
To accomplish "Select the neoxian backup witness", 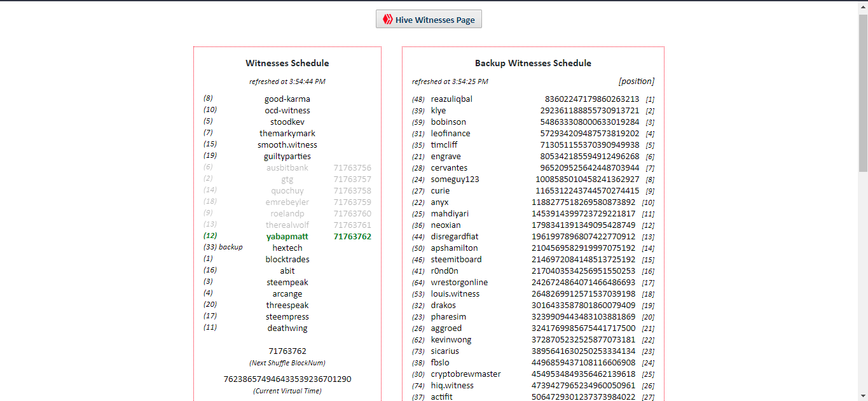I will [446, 225].
